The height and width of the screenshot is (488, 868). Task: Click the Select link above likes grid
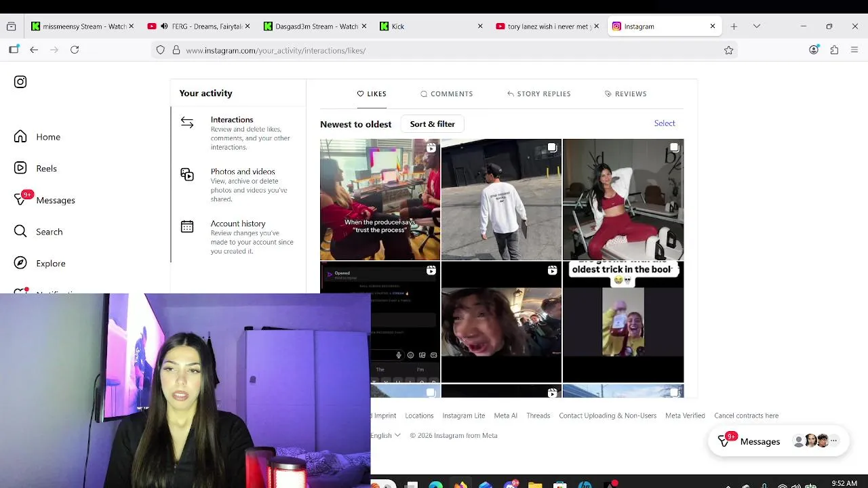[665, 123]
